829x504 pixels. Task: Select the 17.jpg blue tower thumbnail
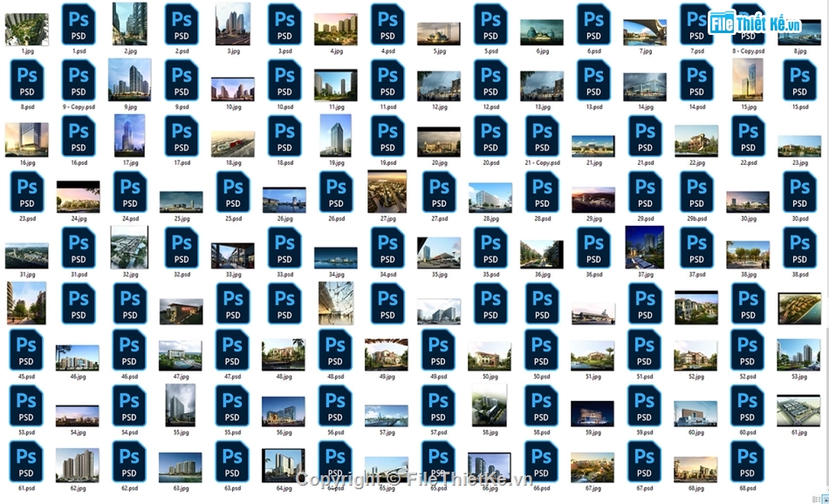129,136
